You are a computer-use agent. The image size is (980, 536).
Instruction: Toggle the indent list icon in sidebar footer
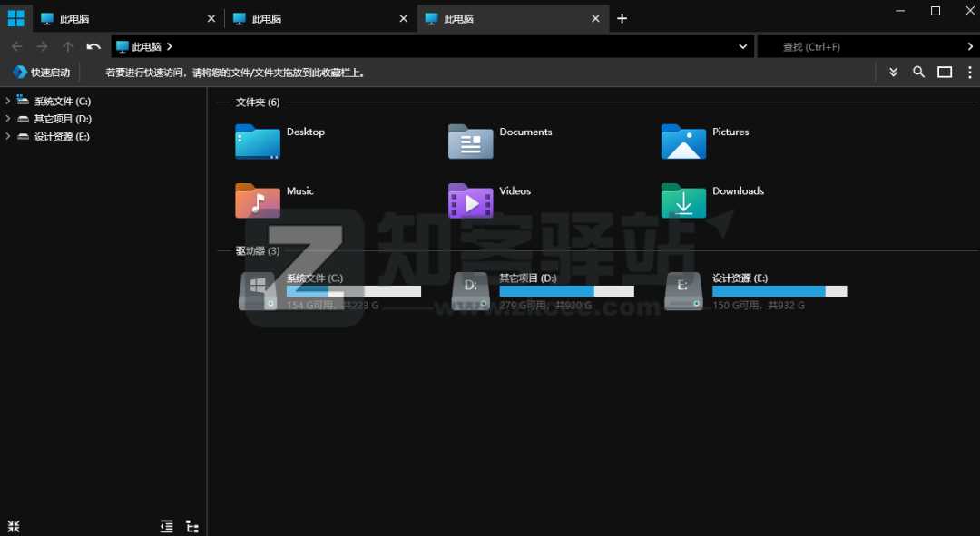pos(166,526)
